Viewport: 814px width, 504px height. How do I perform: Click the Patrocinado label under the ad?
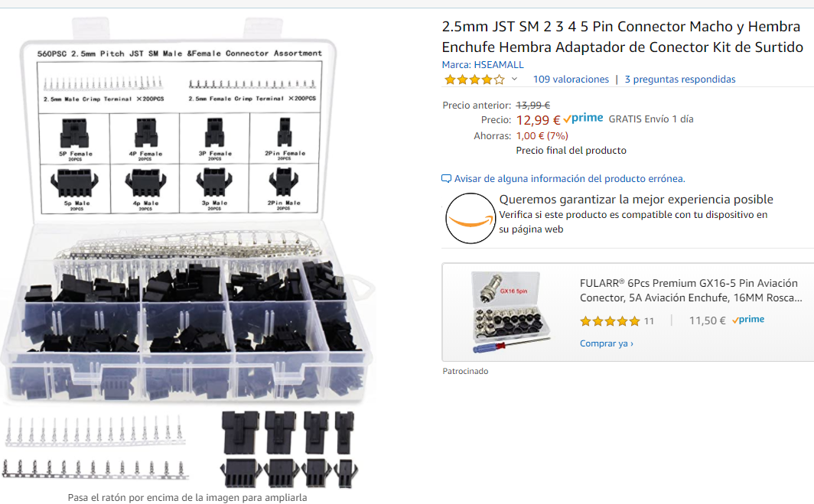(x=465, y=372)
